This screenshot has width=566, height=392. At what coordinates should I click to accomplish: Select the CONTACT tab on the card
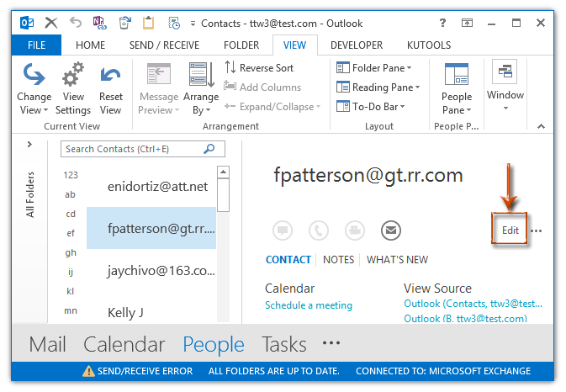tap(288, 260)
